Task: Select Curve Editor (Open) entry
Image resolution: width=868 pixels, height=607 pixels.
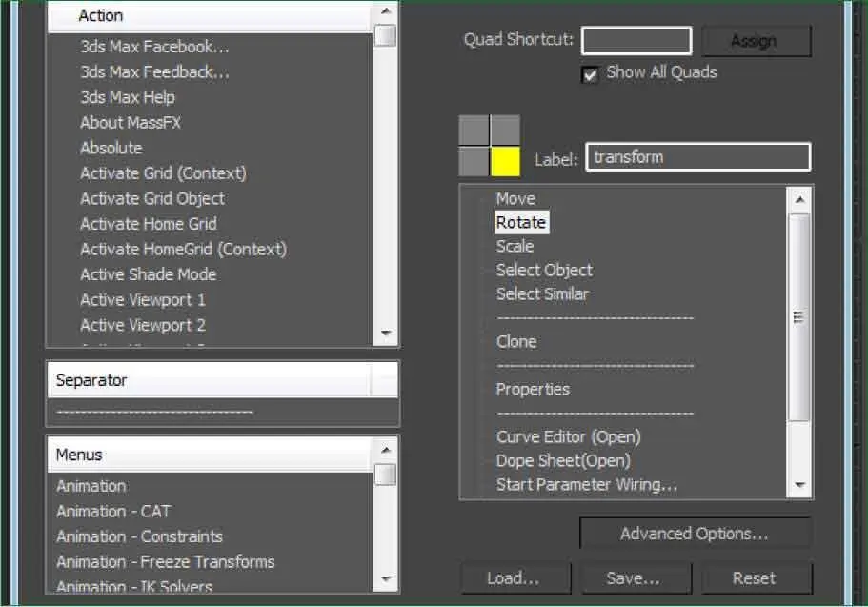Action: click(569, 437)
